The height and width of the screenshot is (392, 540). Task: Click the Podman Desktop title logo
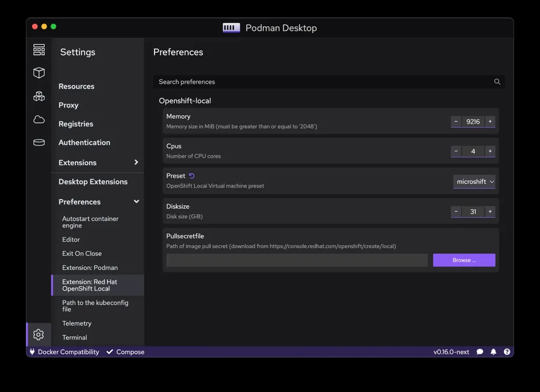(232, 28)
